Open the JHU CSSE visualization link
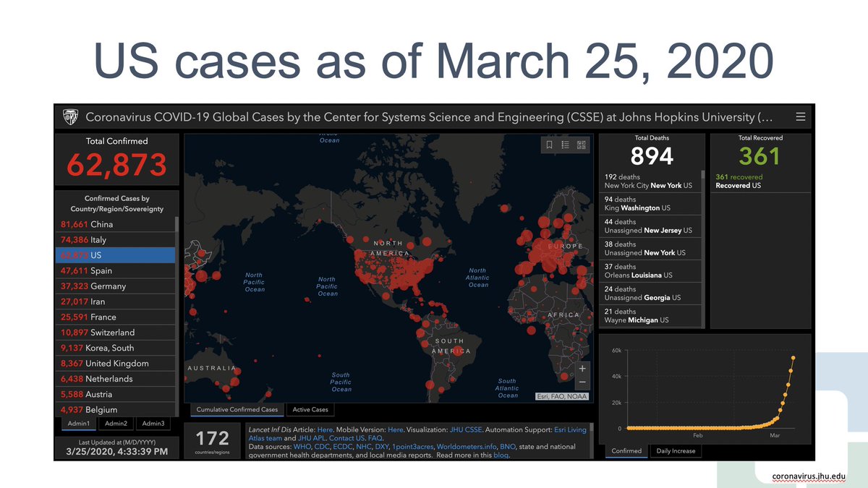Image resolution: width=868 pixels, height=488 pixels. click(x=466, y=429)
